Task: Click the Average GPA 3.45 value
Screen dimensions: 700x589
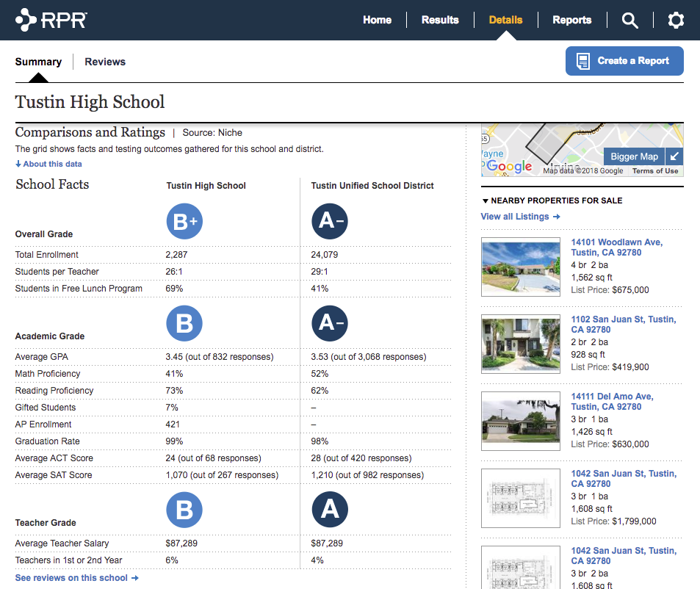Action: tap(219, 357)
